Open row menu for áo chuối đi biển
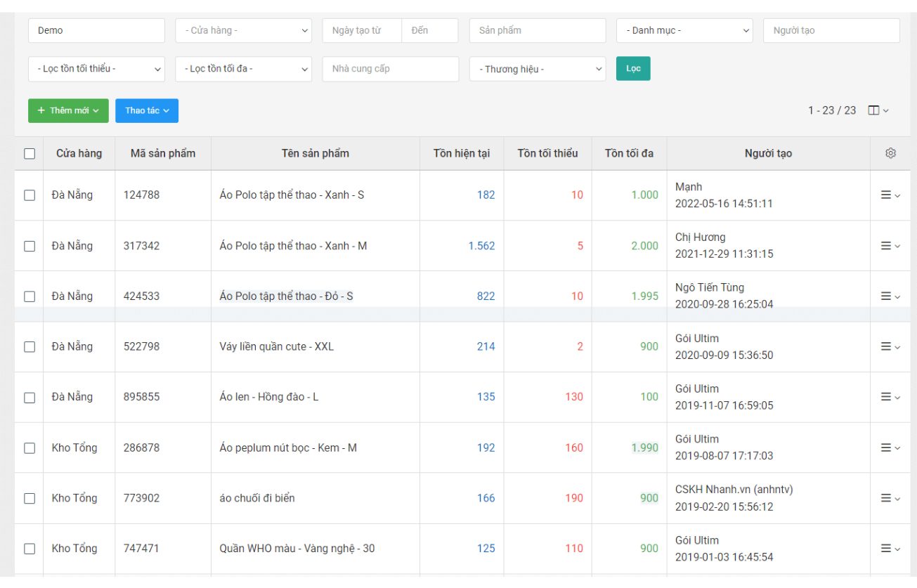Viewport: 917px width, 588px height. coord(890,498)
